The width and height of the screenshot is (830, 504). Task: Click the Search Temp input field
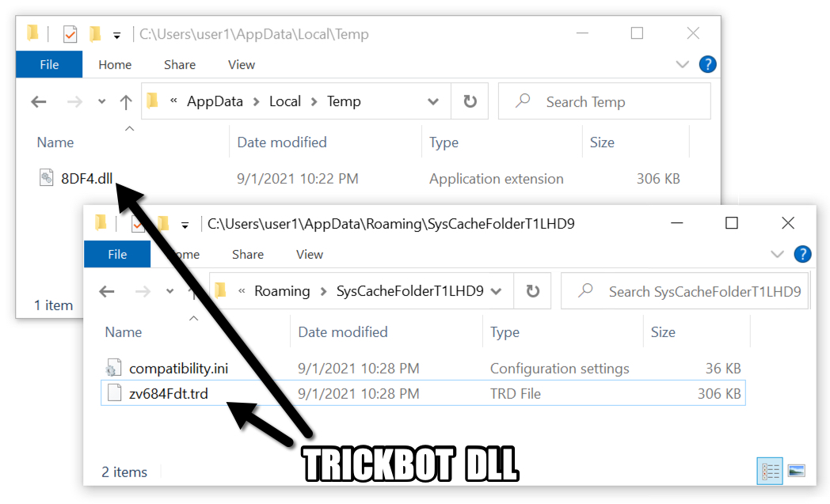(x=604, y=101)
